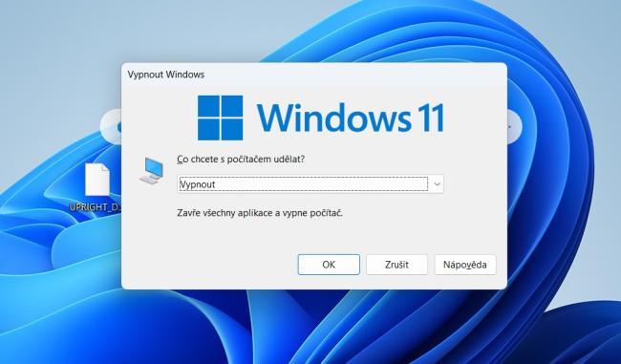Image resolution: width=621 pixels, height=364 pixels.
Task: Click the Windows 11 logo squares
Action: pyautogui.click(x=220, y=118)
